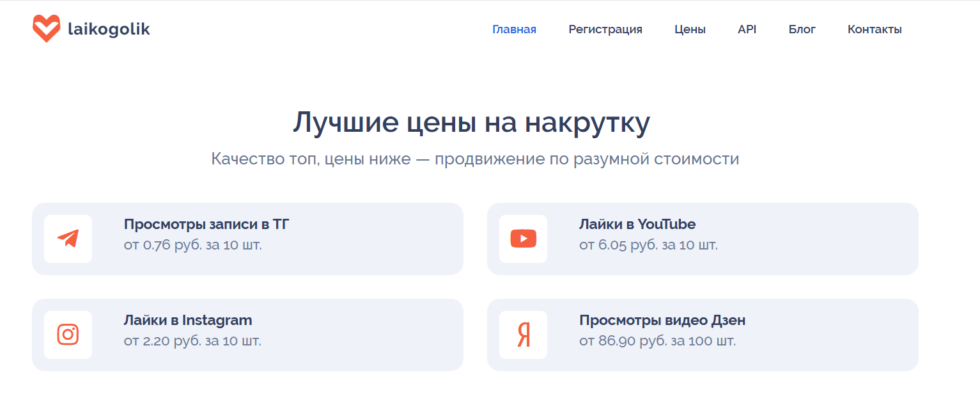The width and height of the screenshot is (980, 396).
Task: Click price text от 2.20 руб. за 10 шт.
Action: pos(192,341)
